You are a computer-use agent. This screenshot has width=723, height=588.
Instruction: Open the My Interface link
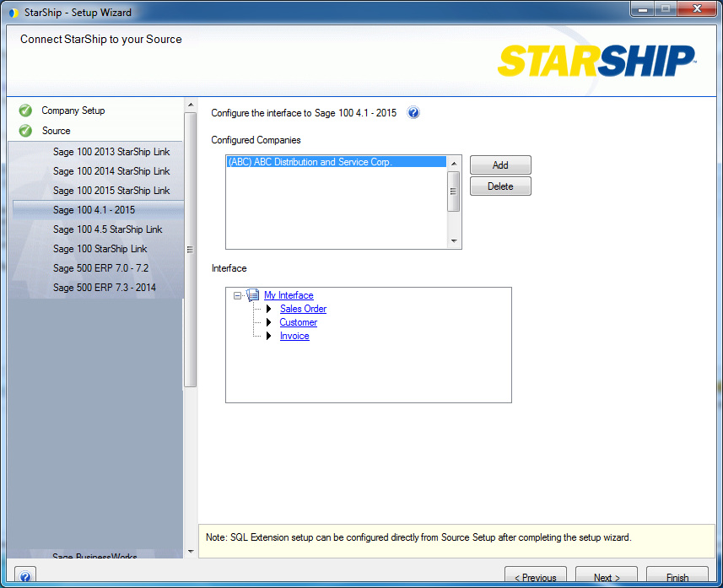pyautogui.click(x=289, y=295)
